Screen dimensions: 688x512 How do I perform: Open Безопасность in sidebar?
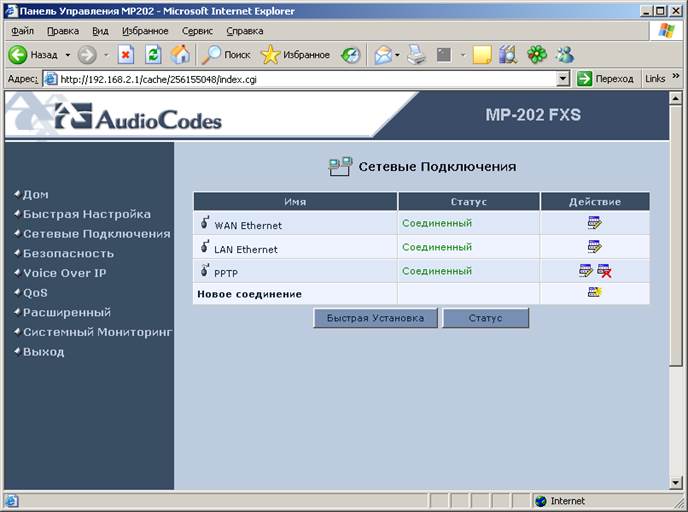coord(68,254)
